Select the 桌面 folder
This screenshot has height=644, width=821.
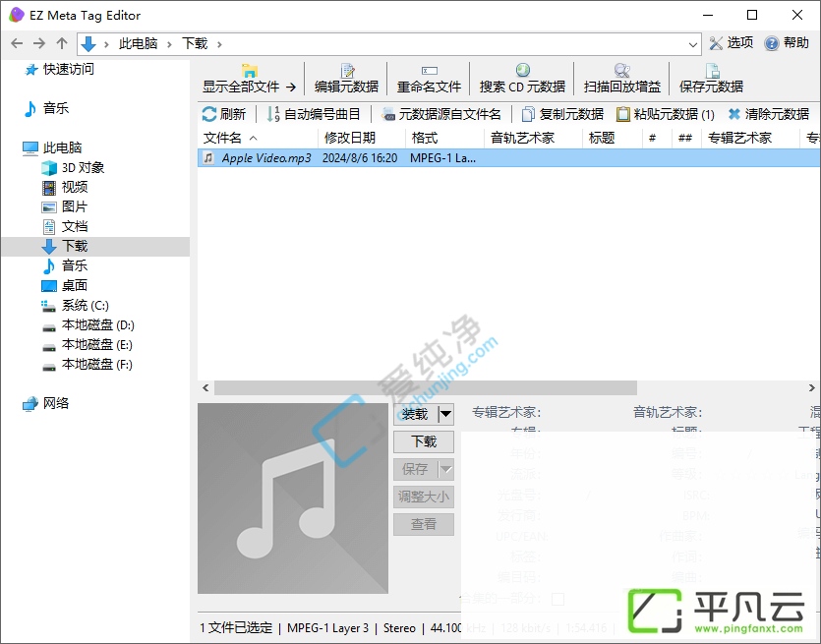65,285
